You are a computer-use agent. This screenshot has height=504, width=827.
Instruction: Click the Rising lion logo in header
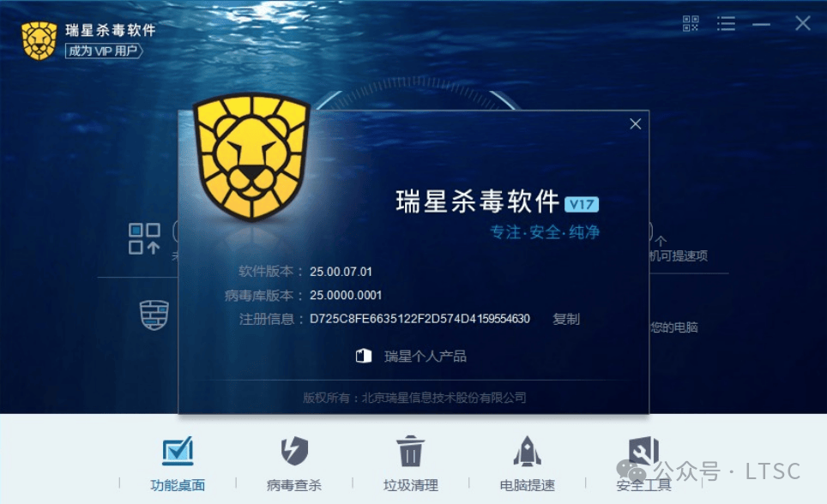39,40
